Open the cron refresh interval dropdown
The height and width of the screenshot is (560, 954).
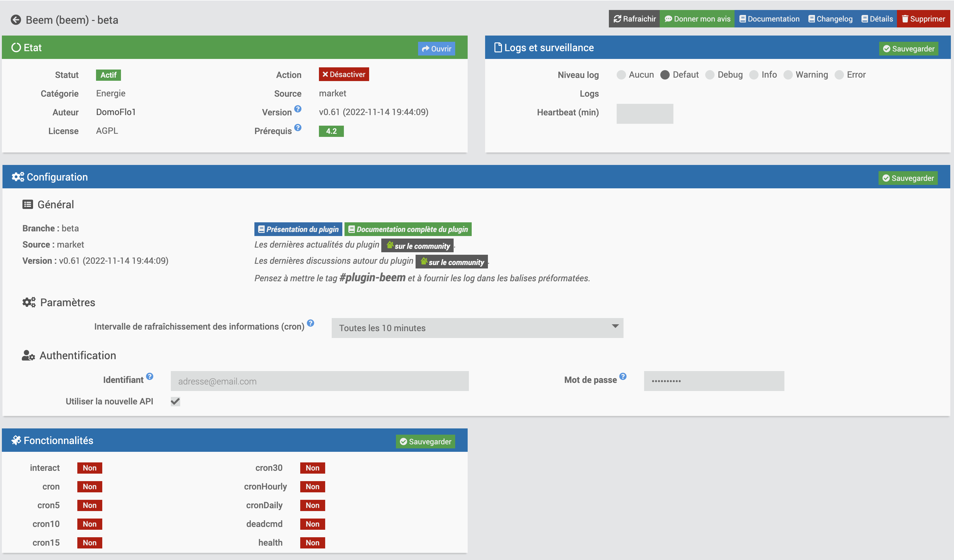(x=477, y=328)
